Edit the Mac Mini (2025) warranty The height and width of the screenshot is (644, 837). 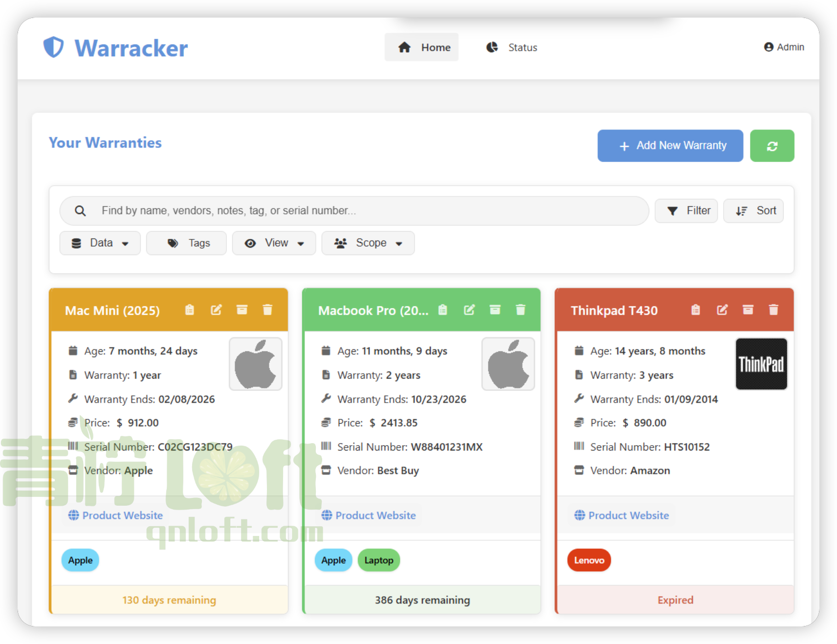tap(216, 310)
